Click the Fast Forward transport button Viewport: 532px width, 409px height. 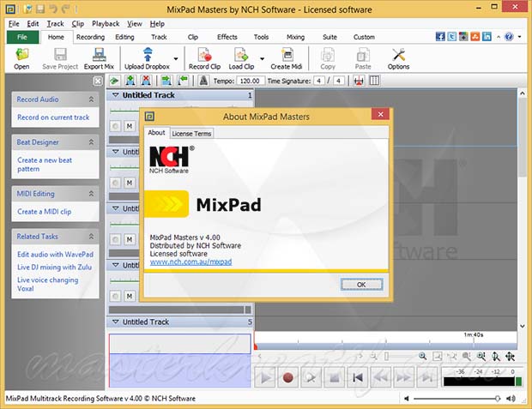[403, 377]
